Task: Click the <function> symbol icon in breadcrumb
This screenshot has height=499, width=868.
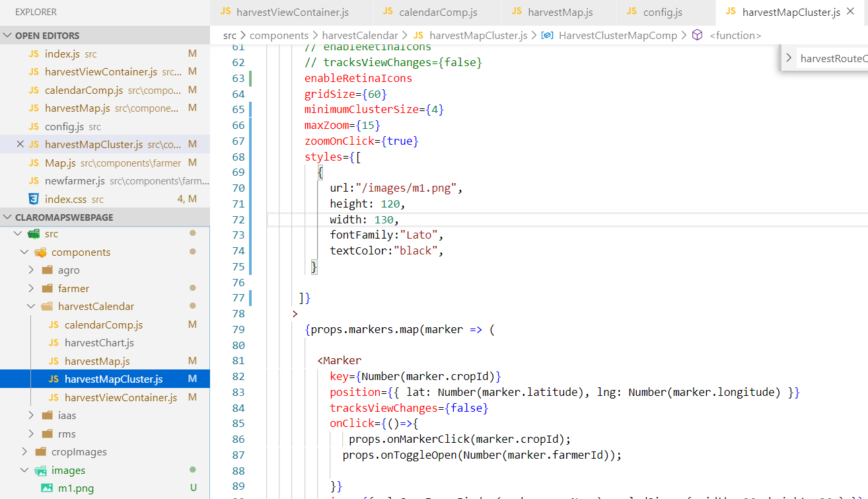Action: pos(698,35)
